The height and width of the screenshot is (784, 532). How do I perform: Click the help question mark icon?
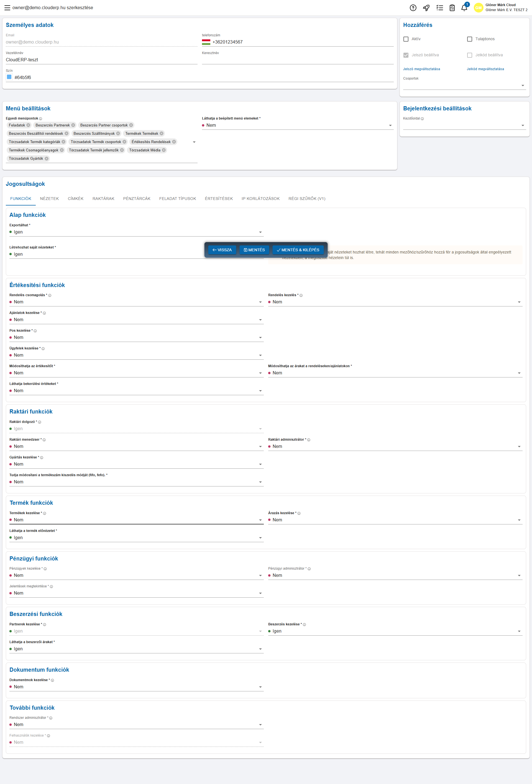(x=413, y=8)
